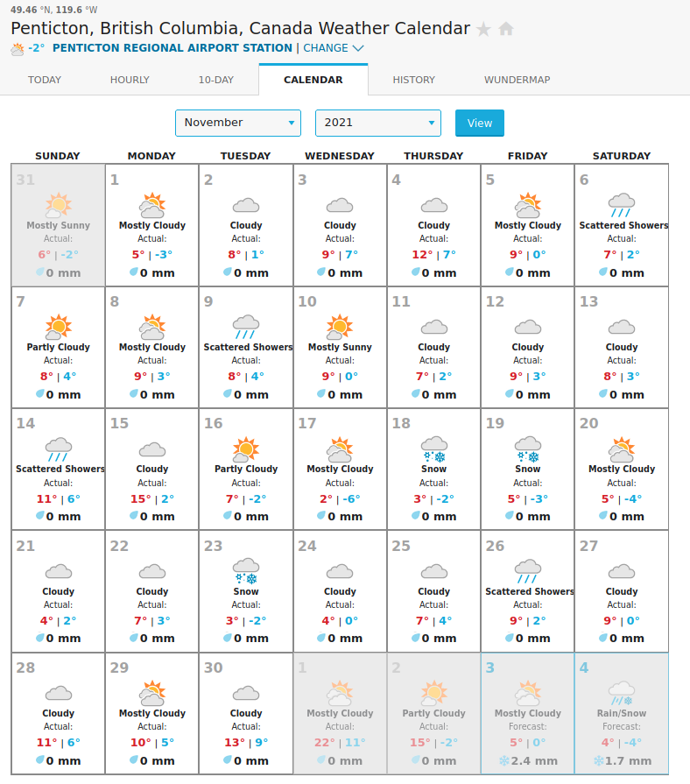690x784 pixels.
Task: Click the Cloudy icon on November 2
Action: tap(246, 206)
